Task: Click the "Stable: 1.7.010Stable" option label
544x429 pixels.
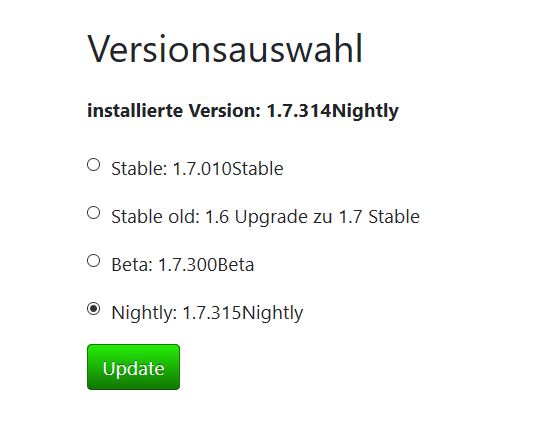Action: (197, 169)
